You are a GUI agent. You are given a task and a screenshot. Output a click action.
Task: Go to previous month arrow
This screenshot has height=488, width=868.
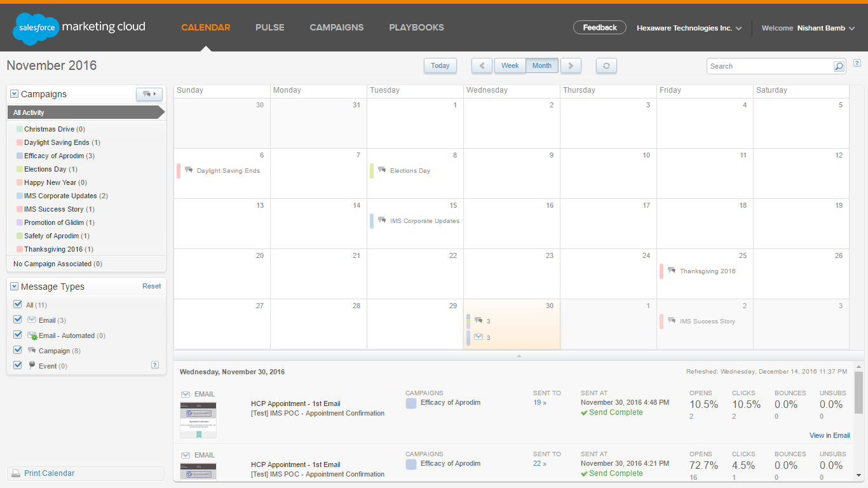click(482, 65)
